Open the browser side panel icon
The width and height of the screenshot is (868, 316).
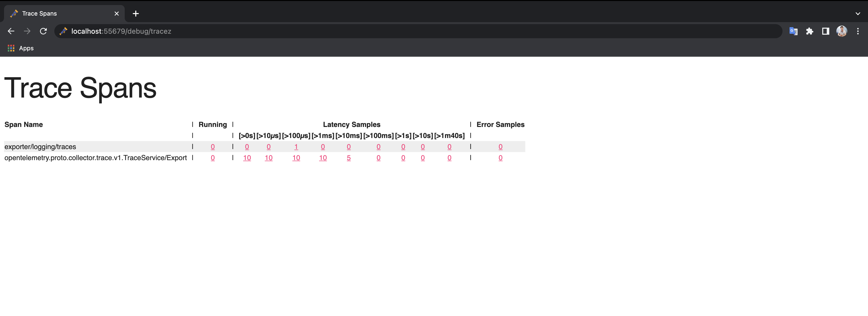click(x=825, y=31)
